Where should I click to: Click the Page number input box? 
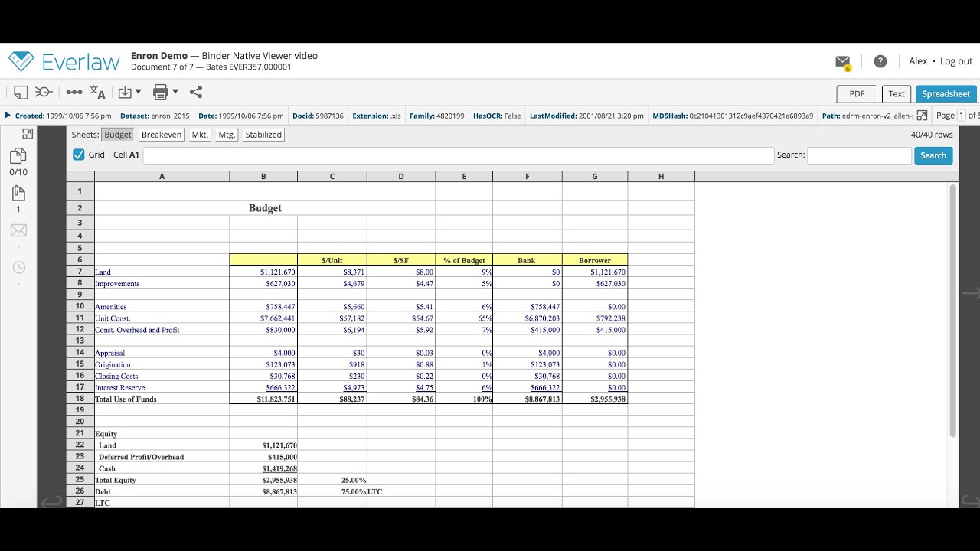[x=962, y=116]
